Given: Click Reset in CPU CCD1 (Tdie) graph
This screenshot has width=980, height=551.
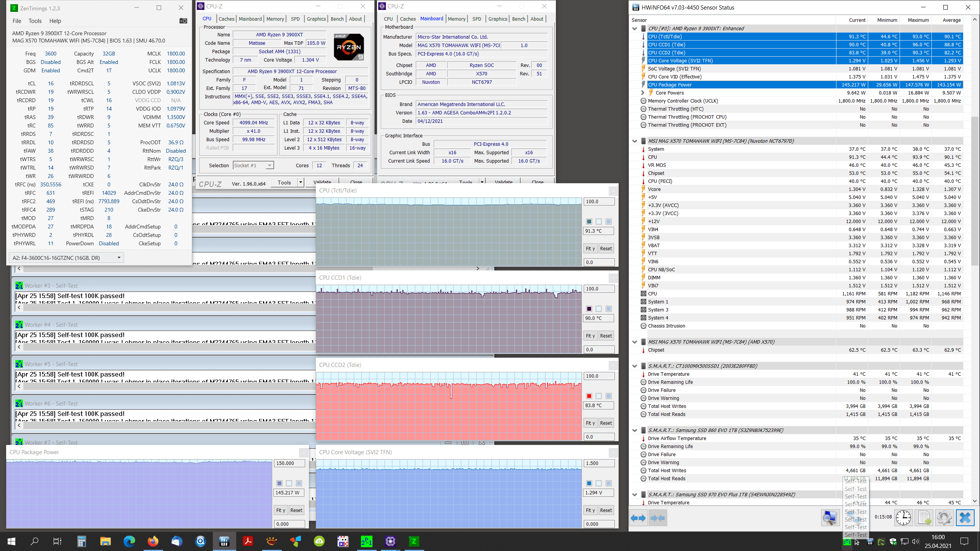Looking at the screenshot, I should coord(606,336).
